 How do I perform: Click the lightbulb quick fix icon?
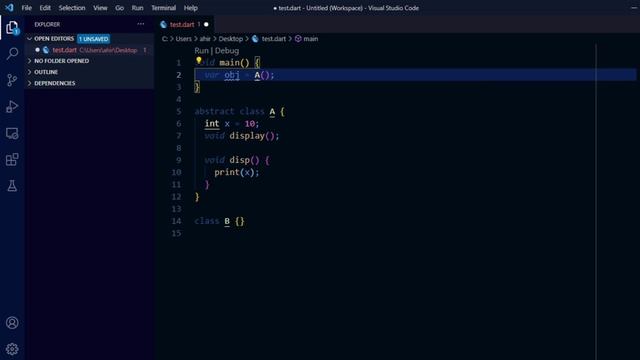199,61
